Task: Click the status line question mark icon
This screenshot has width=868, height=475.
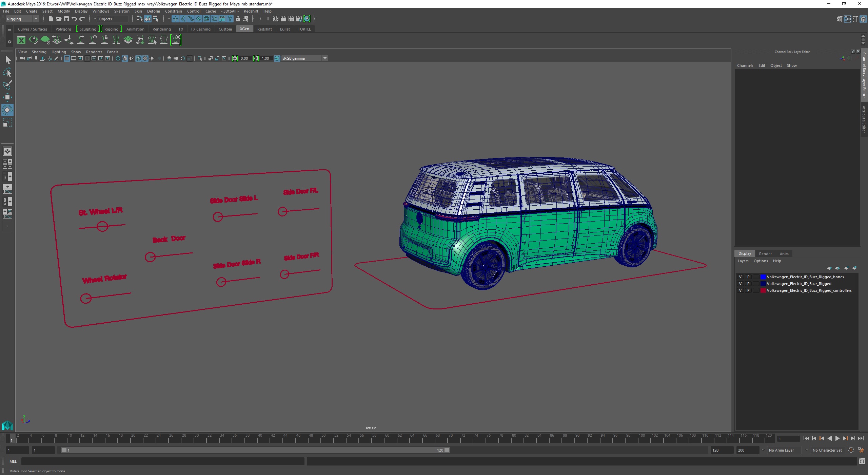Action: coord(230,19)
